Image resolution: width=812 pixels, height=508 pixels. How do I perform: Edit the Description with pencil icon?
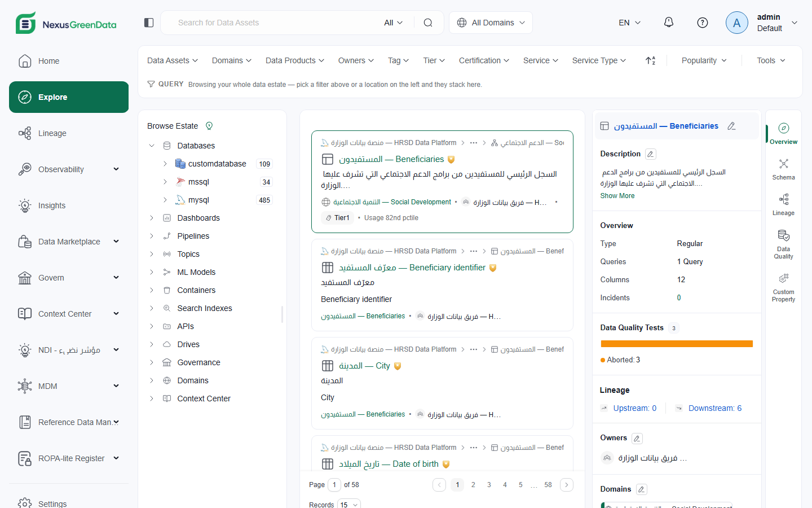pos(651,154)
